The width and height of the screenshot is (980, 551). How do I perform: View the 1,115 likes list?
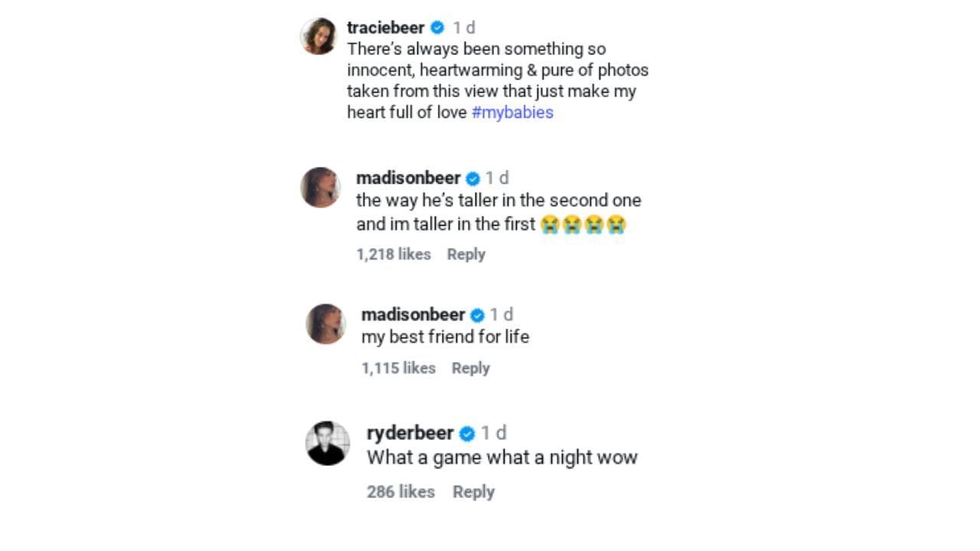[398, 368]
